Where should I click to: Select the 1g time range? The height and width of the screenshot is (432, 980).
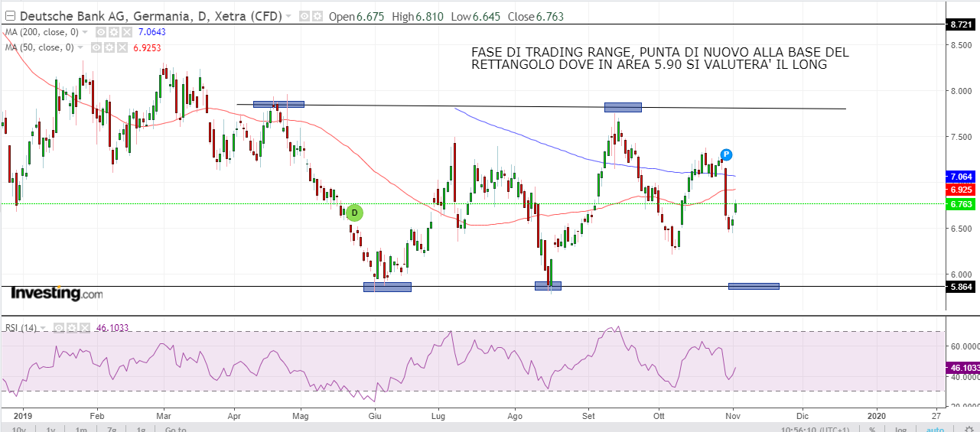(141, 428)
